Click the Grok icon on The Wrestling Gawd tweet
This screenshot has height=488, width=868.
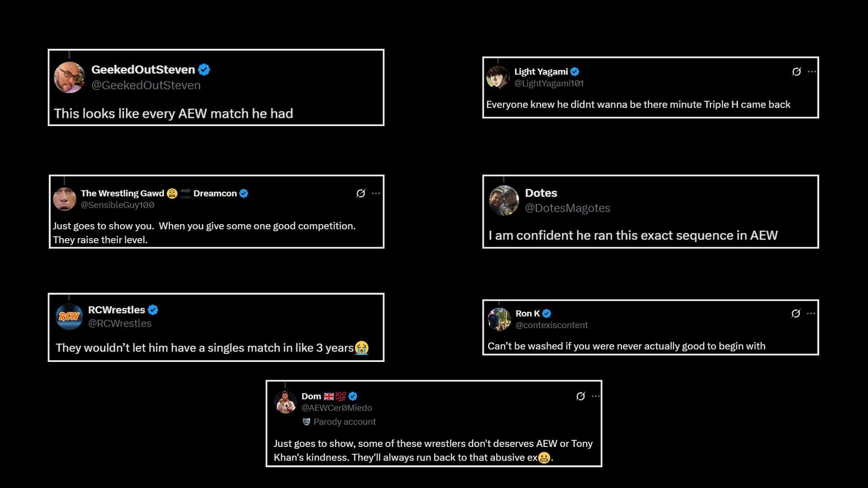pyautogui.click(x=360, y=193)
